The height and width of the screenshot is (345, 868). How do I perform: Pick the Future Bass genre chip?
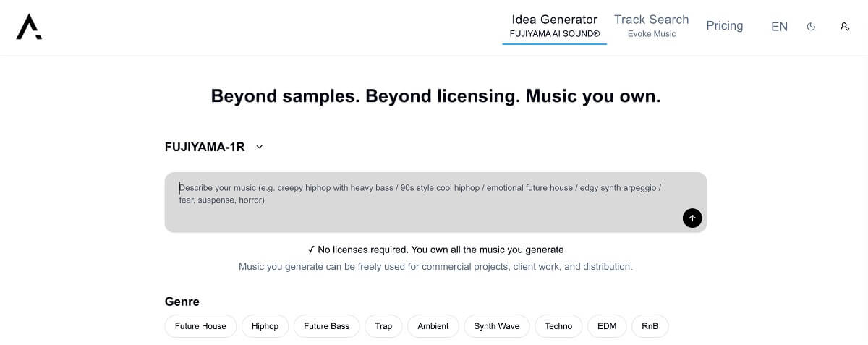point(326,326)
